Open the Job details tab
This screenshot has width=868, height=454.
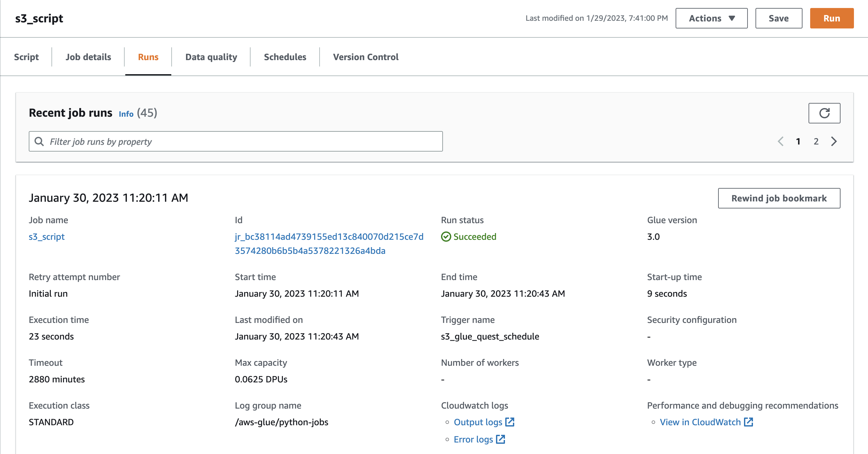point(88,57)
